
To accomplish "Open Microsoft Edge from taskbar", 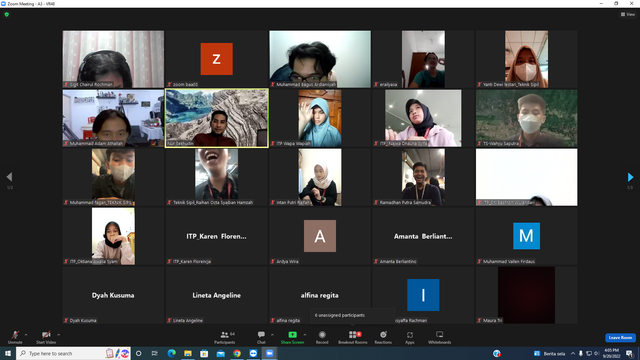I will coord(171,353).
